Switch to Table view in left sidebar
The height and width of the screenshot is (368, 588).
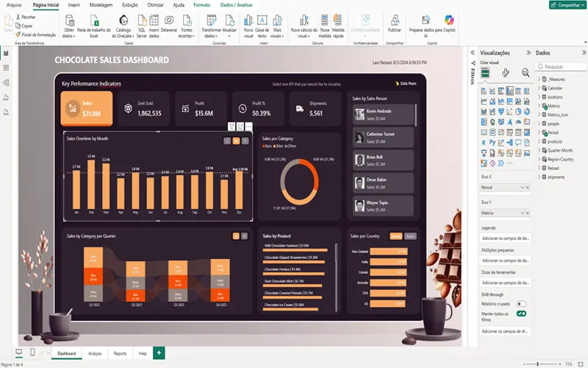(6, 68)
